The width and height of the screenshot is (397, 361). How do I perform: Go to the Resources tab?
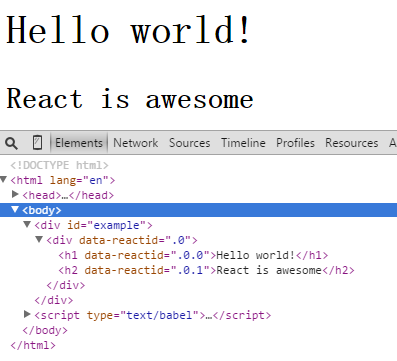pyautogui.click(x=352, y=143)
